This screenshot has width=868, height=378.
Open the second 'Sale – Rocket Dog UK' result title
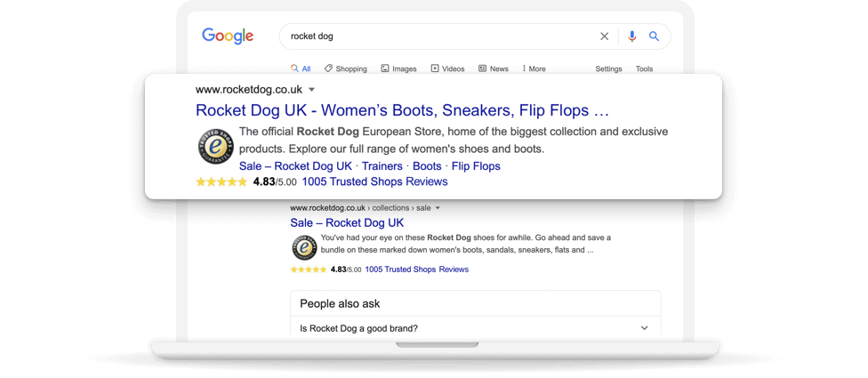(347, 223)
